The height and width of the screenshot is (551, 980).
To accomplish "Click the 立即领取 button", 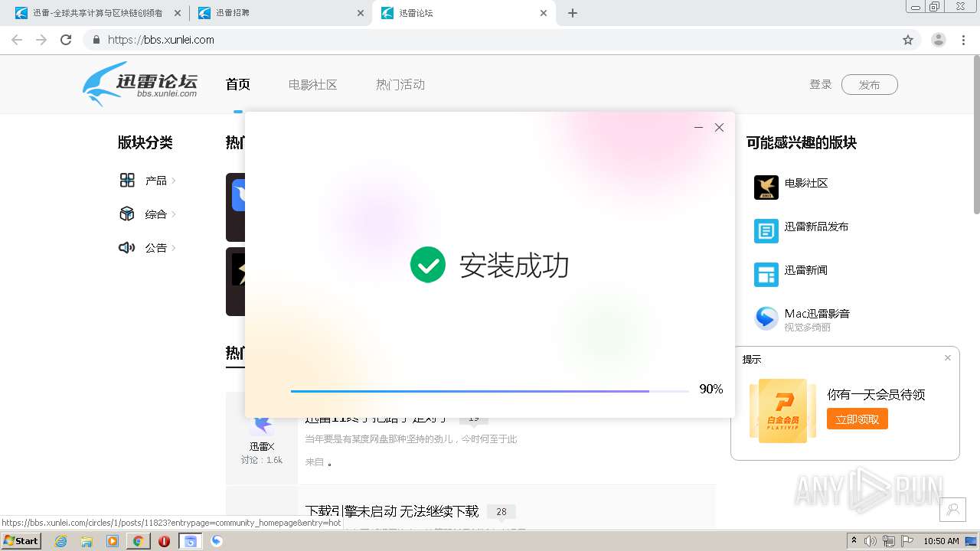I will click(x=857, y=419).
